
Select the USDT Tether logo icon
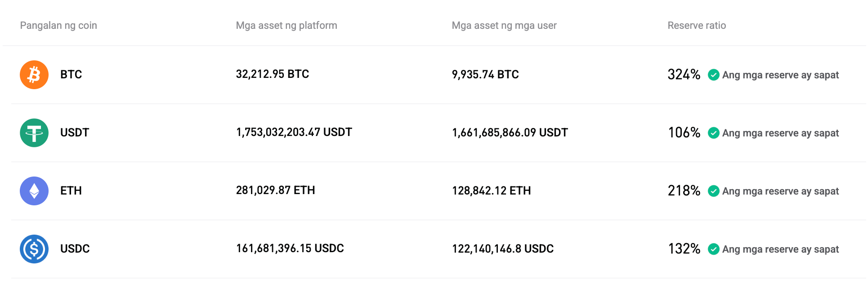pos(34,132)
